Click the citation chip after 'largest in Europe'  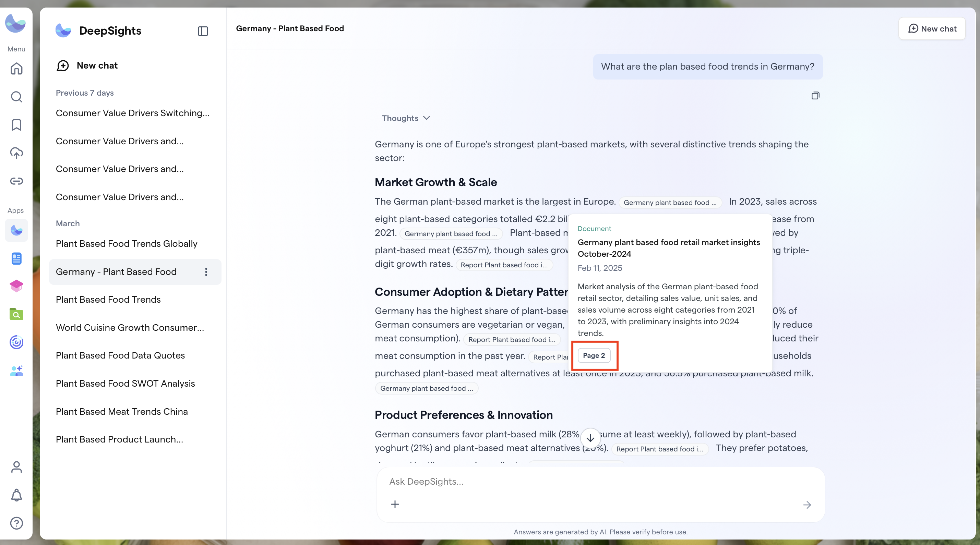(670, 202)
